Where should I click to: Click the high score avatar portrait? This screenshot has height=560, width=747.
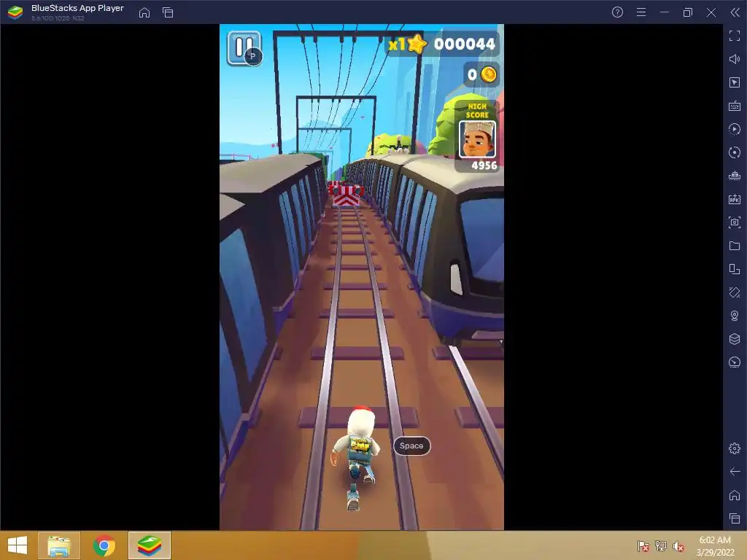coord(477,139)
